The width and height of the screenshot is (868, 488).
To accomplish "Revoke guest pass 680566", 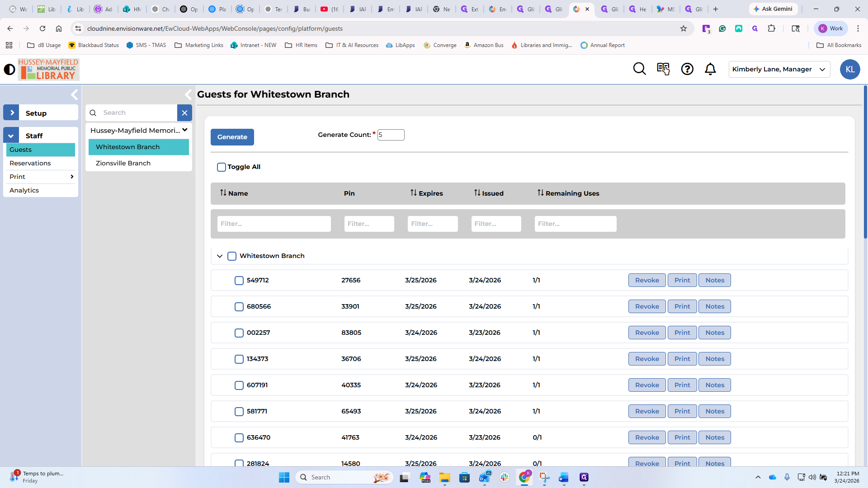I will pyautogui.click(x=646, y=306).
